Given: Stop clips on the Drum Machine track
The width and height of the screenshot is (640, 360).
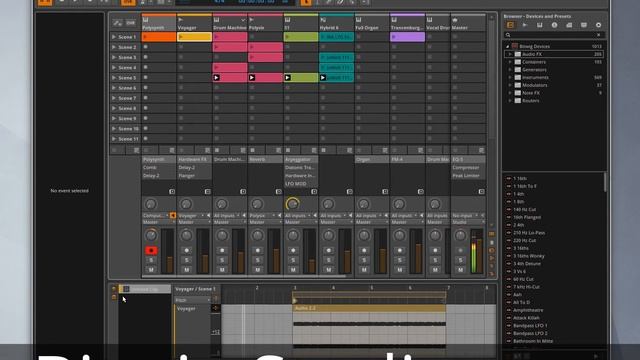Looking at the screenshot, I should (217, 150).
